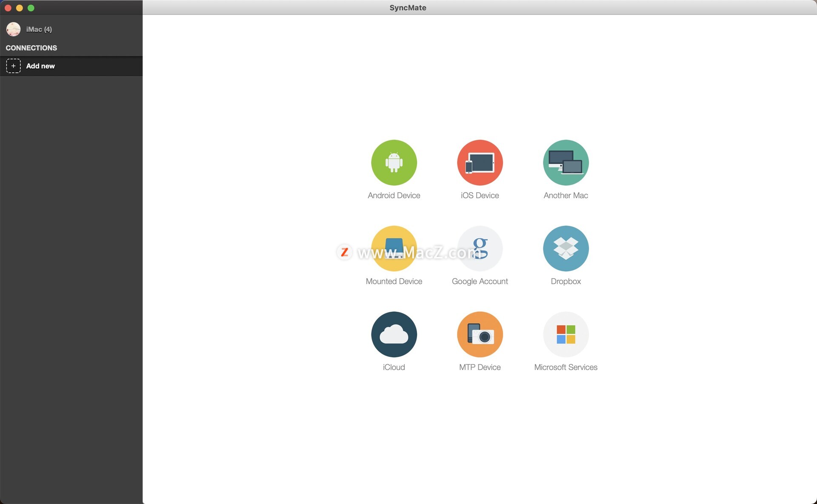Minimize the SyncMate window with yellow button
817x504 pixels.
(19, 8)
